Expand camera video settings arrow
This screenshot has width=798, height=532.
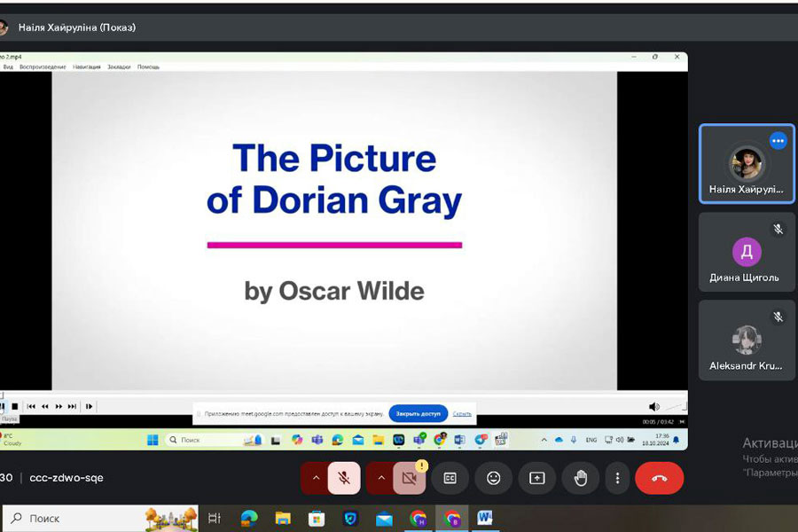[x=380, y=478]
